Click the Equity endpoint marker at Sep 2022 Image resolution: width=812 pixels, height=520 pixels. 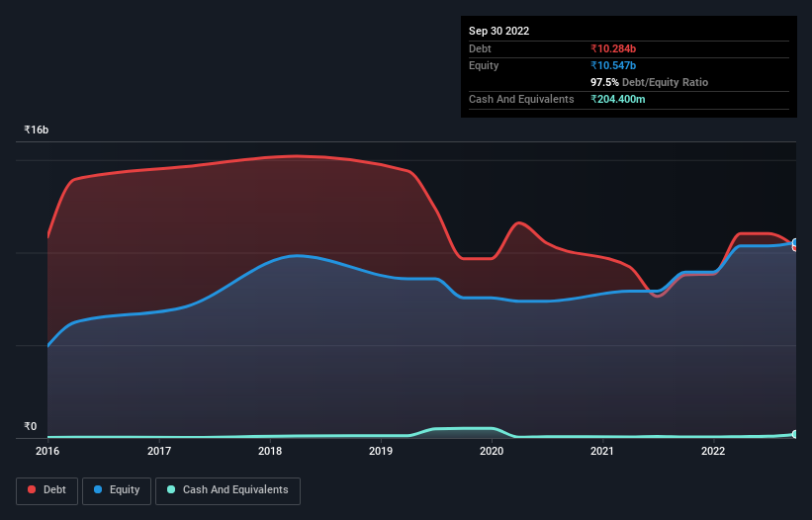(x=795, y=242)
